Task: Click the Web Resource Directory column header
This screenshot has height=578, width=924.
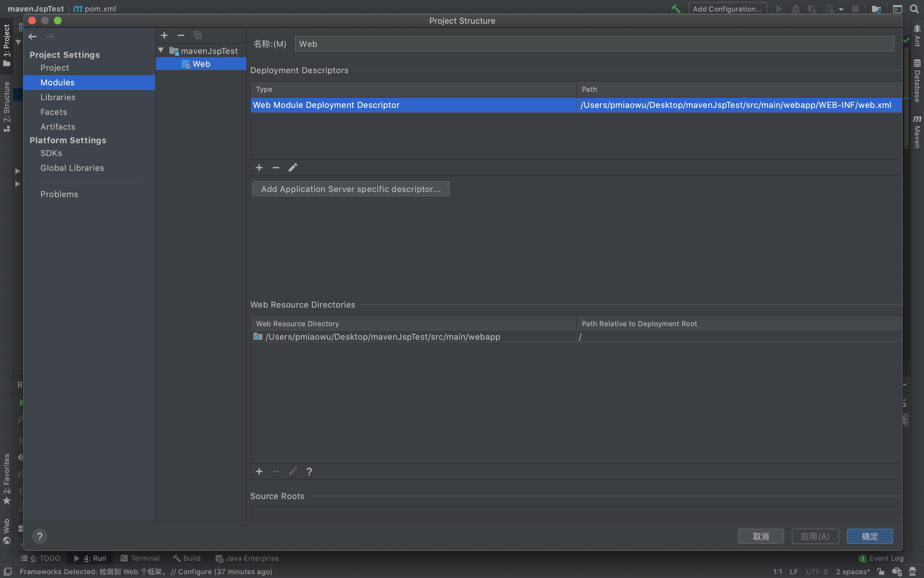Action: (x=413, y=324)
